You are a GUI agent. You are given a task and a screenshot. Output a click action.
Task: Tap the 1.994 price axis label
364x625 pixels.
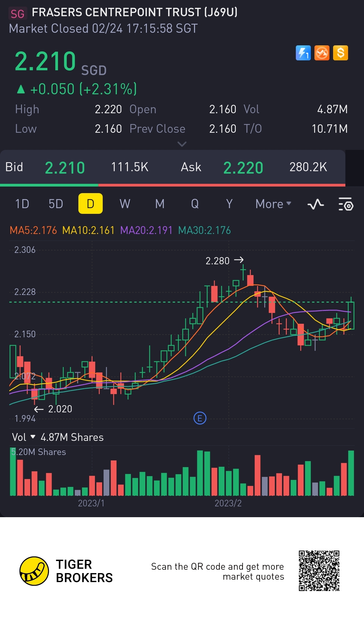pyautogui.click(x=25, y=418)
